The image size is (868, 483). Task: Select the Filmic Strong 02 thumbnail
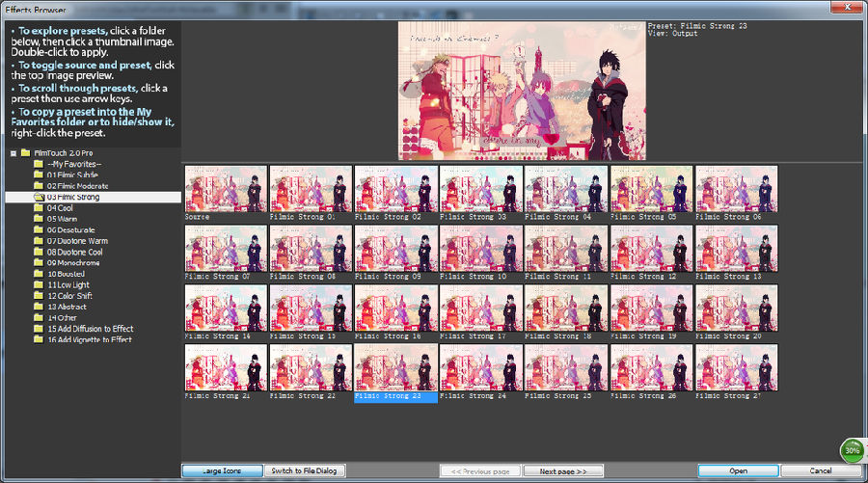[395, 189]
